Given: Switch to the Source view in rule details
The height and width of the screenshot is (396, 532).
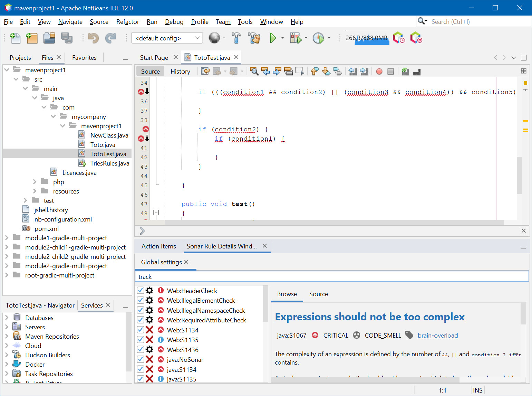Looking at the screenshot, I should (x=318, y=294).
